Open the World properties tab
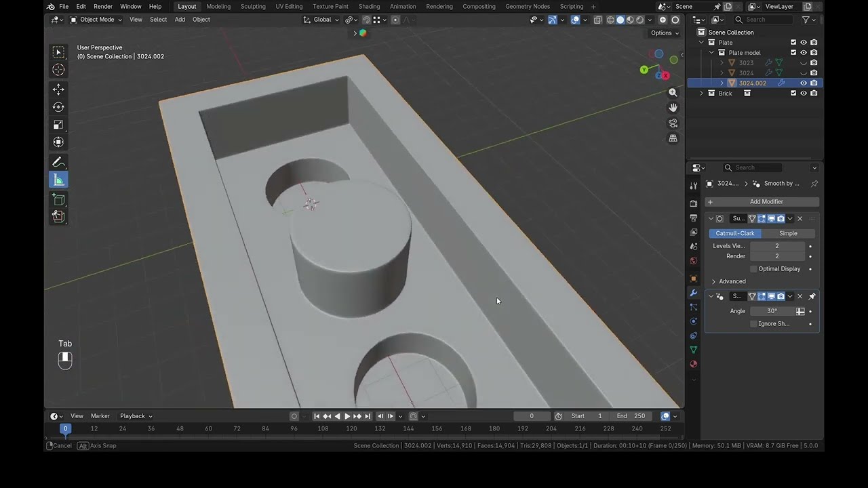This screenshot has width=868, height=488. 693,261
